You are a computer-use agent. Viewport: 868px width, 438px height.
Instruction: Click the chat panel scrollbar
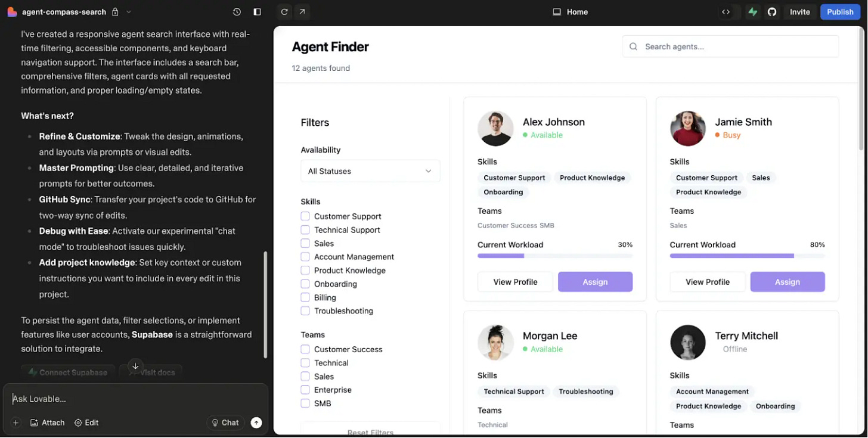pos(265,304)
